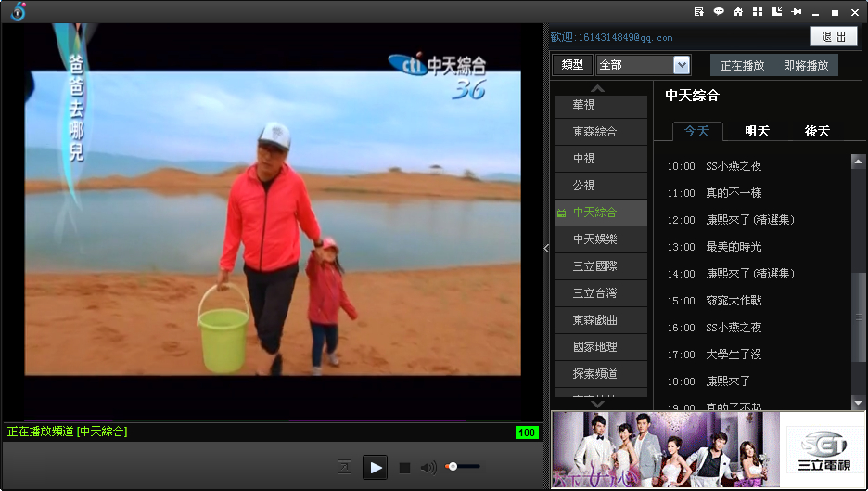Click the channel list up arrow
The image size is (868, 491).
pos(597,88)
